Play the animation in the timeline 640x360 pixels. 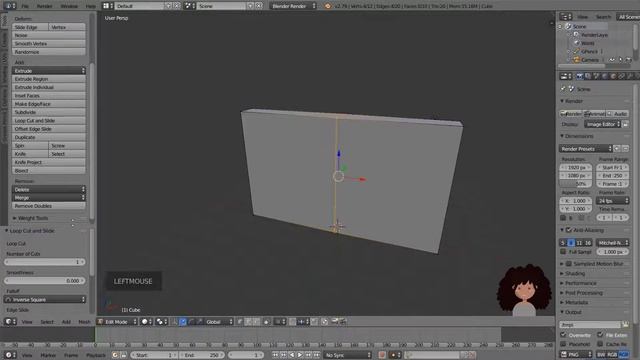[x=300, y=355]
